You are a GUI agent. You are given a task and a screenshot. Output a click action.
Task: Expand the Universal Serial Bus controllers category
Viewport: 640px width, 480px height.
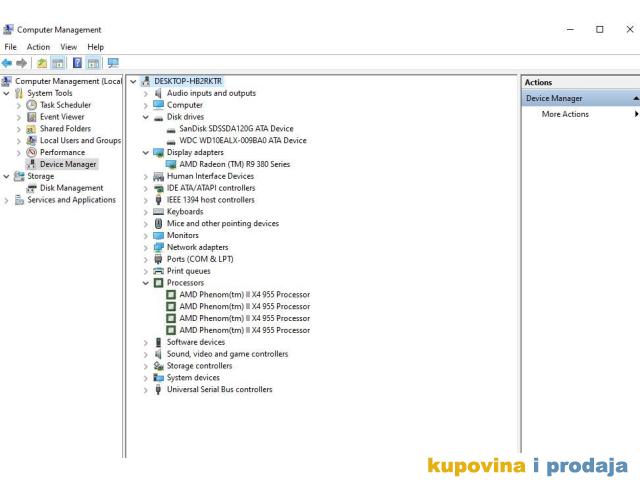click(146, 390)
